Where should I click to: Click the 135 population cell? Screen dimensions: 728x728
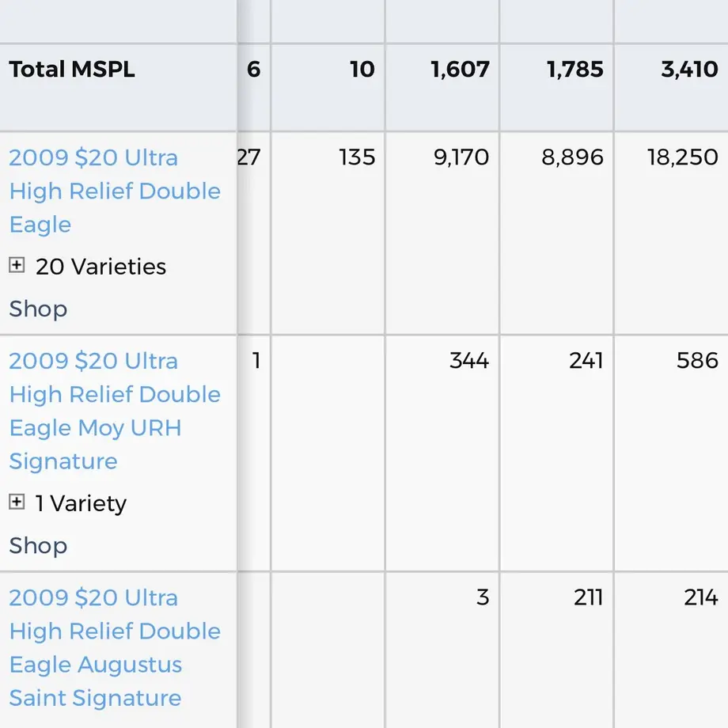[x=357, y=157]
